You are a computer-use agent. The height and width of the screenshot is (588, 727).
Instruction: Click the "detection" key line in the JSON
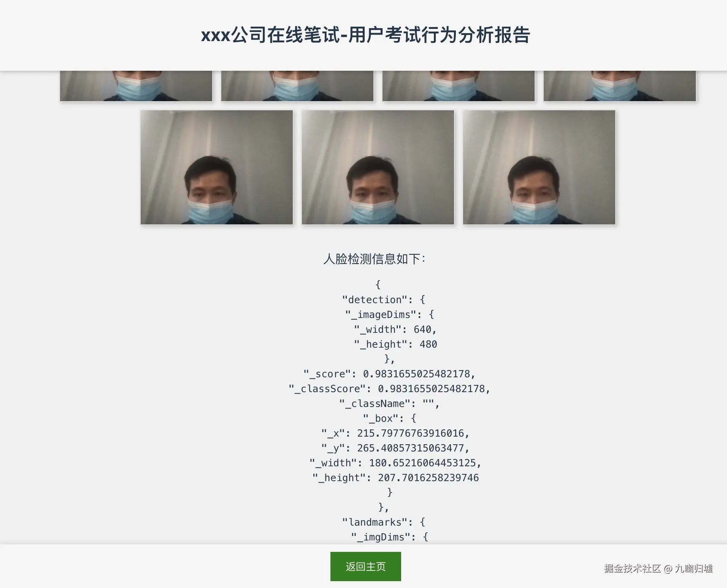[383, 300]
